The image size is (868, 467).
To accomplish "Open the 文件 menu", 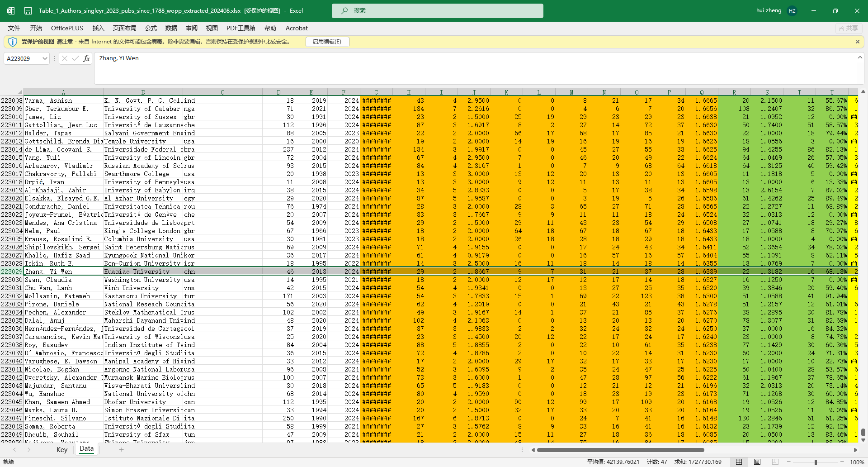I will [x=14, y=28].
